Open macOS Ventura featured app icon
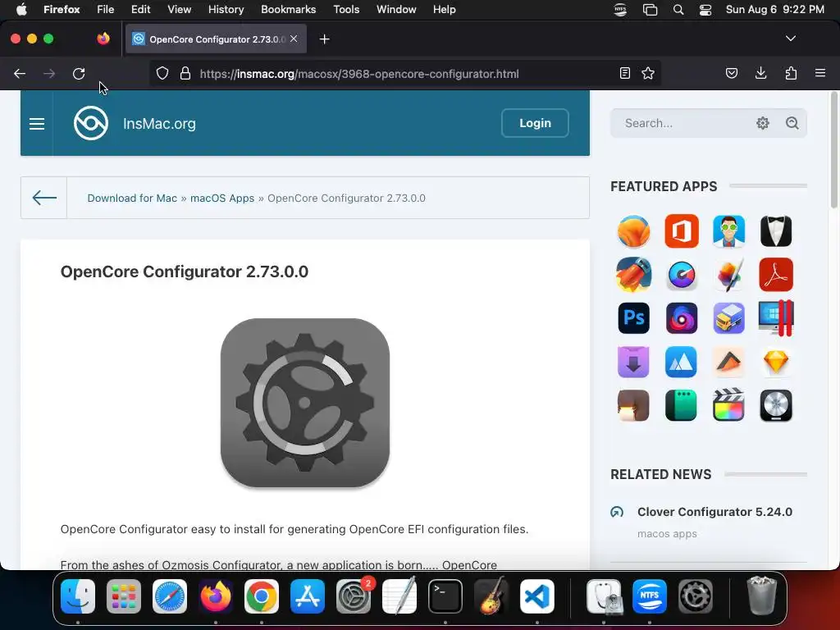 coord(634,231)
